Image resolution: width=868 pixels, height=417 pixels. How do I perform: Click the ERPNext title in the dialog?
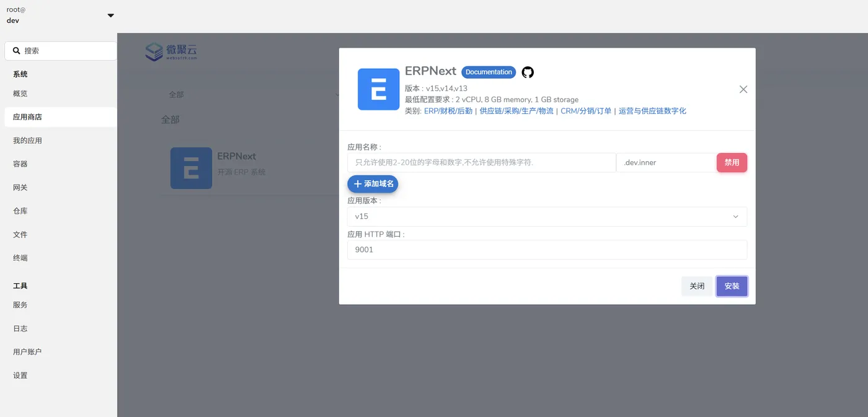tap(430, 71)
